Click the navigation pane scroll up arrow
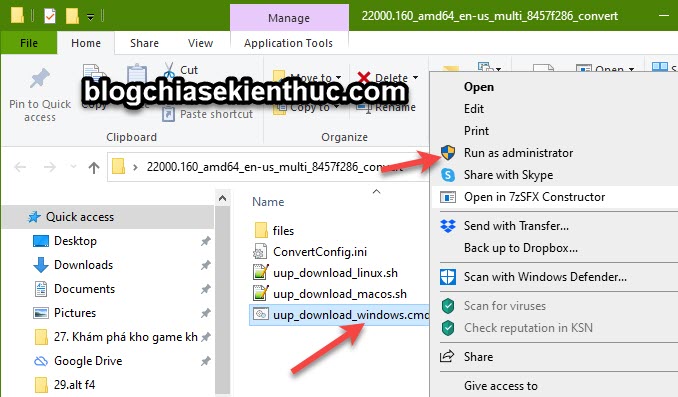678x397 pixels. tap(222, 198)
